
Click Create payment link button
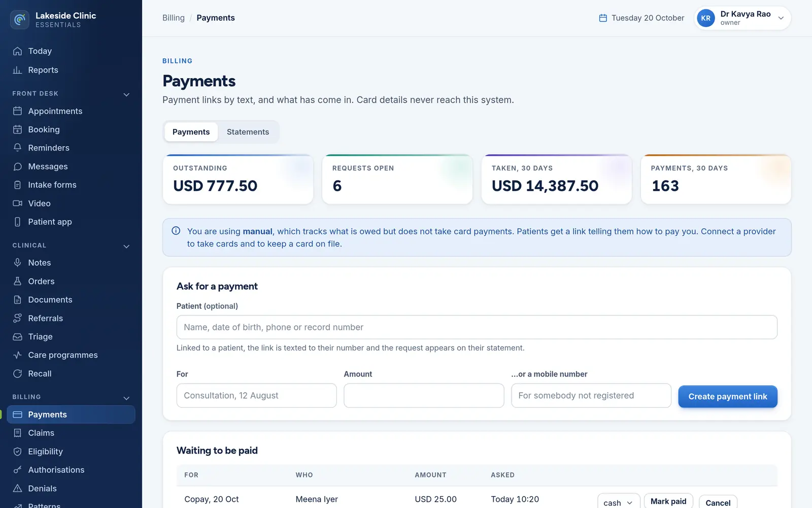coord(728,397)
